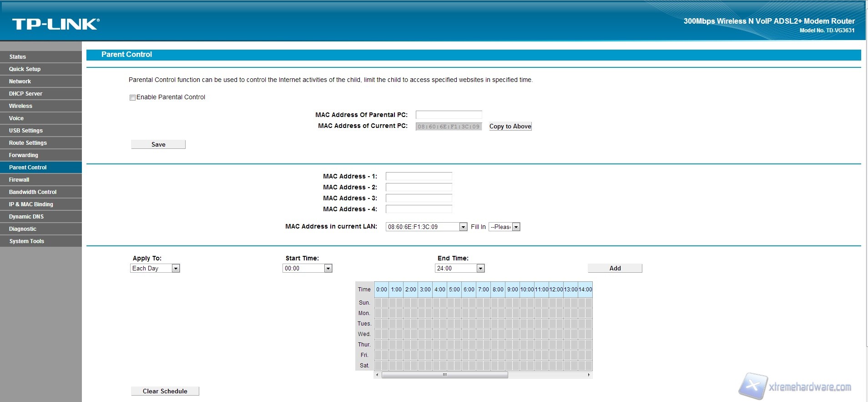
Task: Enable Parental Control checkbox
Action: pos(133,97)
